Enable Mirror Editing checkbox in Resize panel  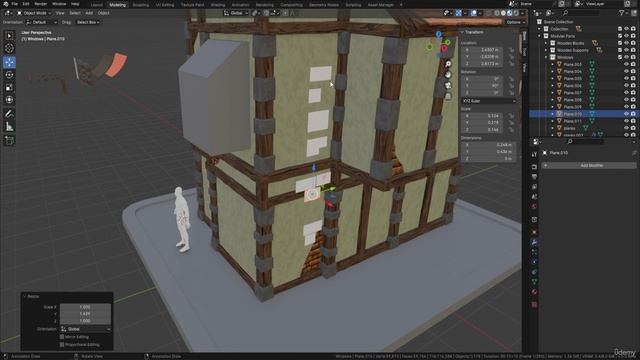(x=62, y=337)
